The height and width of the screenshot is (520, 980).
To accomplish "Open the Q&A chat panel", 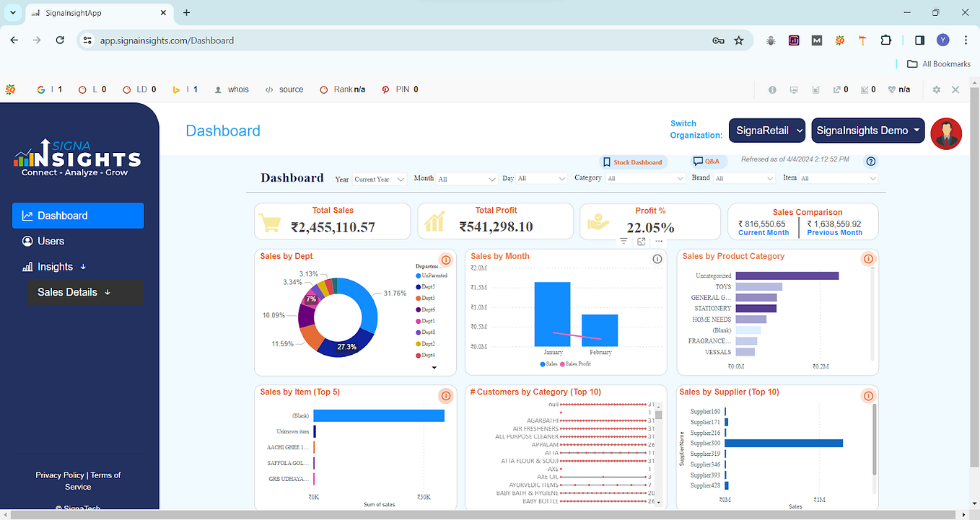I will pyautogui.click(x=706, y=162).
